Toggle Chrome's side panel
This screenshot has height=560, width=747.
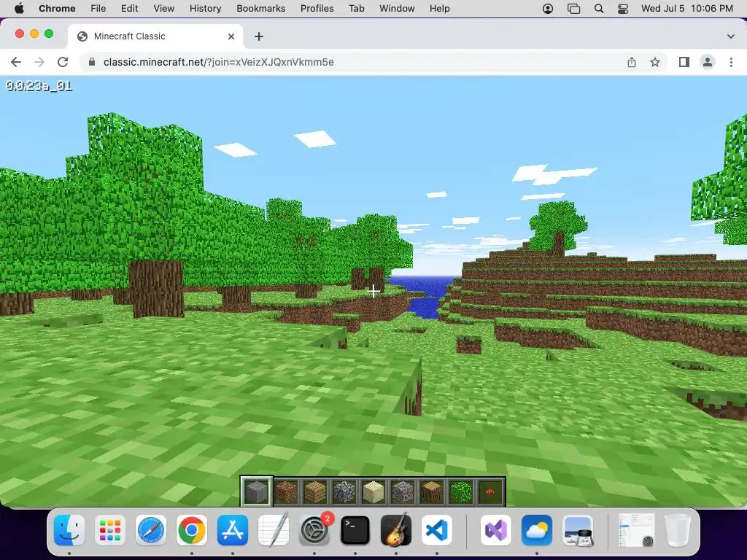[x=684, y=62]
